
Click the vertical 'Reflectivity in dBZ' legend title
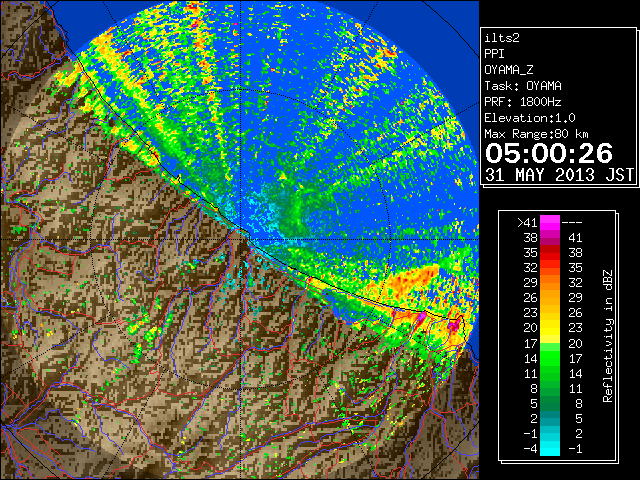click(x=608, y=336)
